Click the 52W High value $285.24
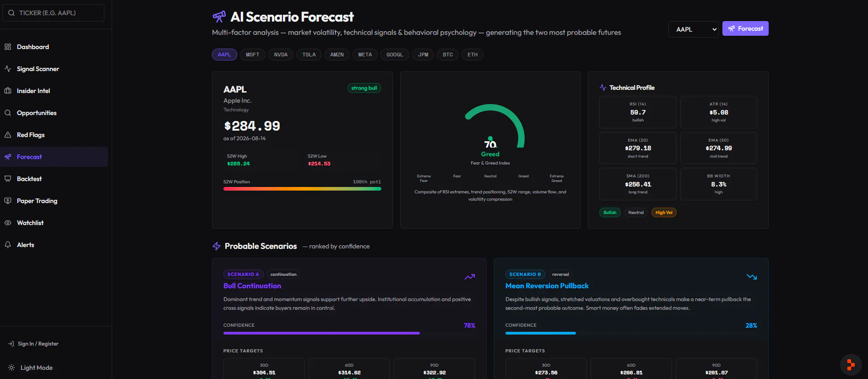 [x=239, y=164]
